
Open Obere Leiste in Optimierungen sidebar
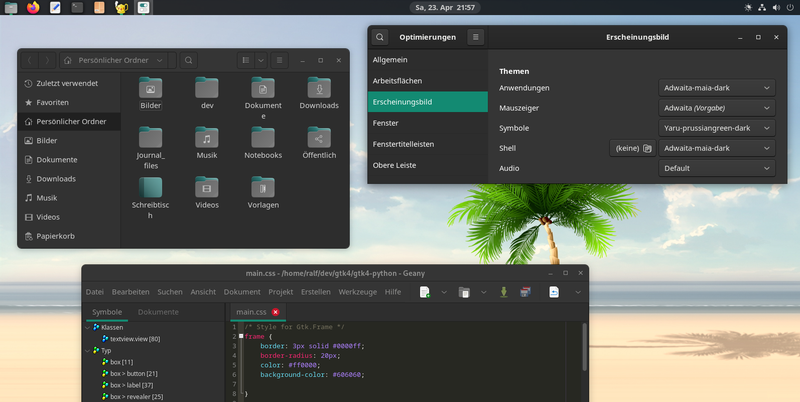[428, 165]
